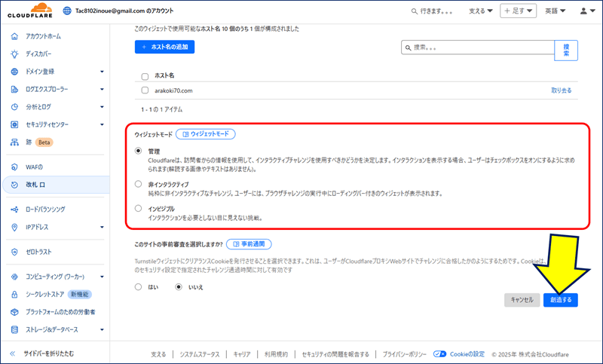Open システムステータス footer link

point(200,354)
